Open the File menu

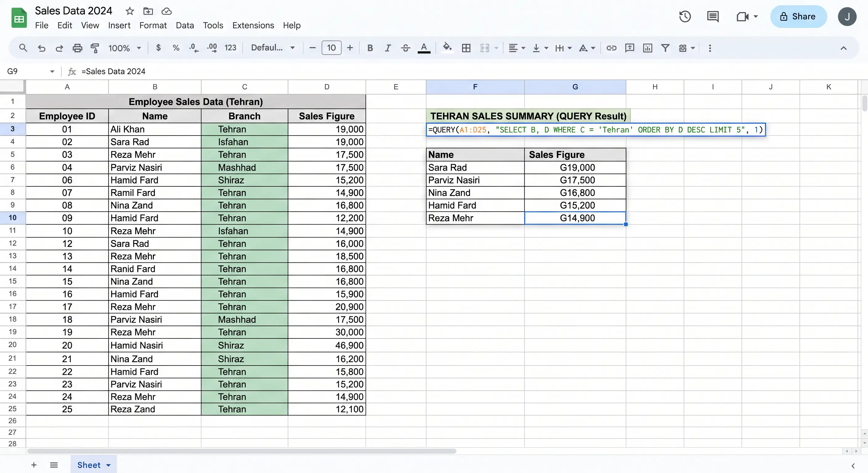[x=42, y=25]
